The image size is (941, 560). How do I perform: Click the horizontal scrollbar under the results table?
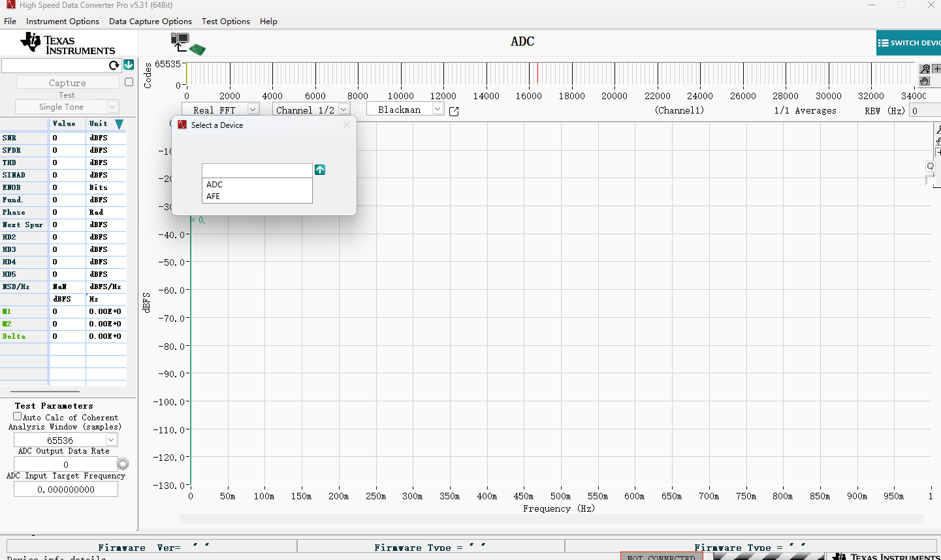(x=46, y=391)
